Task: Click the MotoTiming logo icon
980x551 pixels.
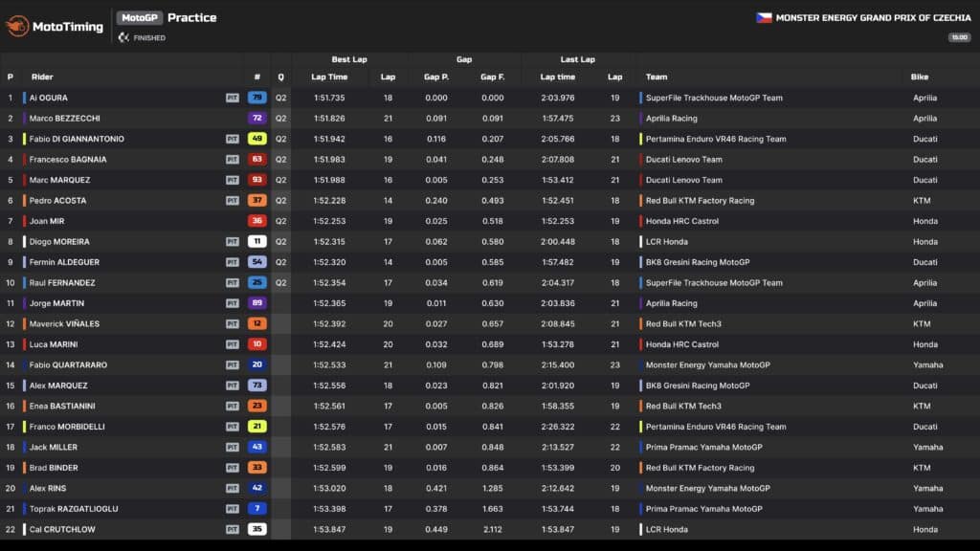Action: click(x=17, y=26)
